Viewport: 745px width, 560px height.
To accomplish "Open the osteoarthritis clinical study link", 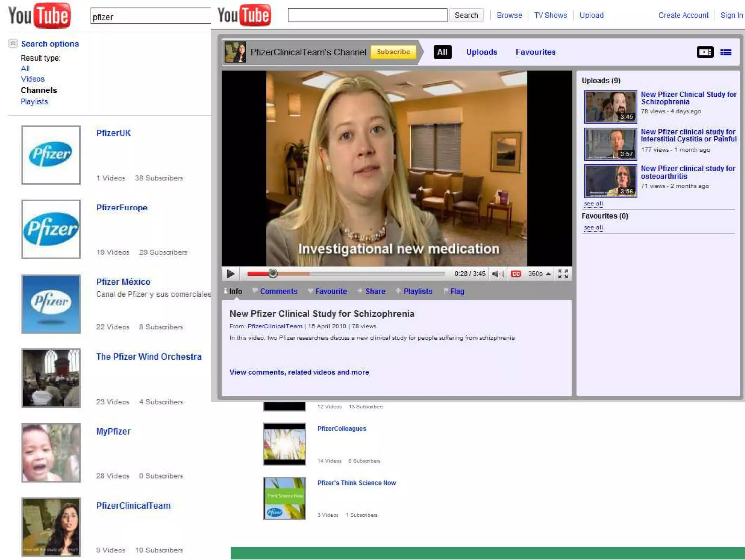I will point(688,172).
